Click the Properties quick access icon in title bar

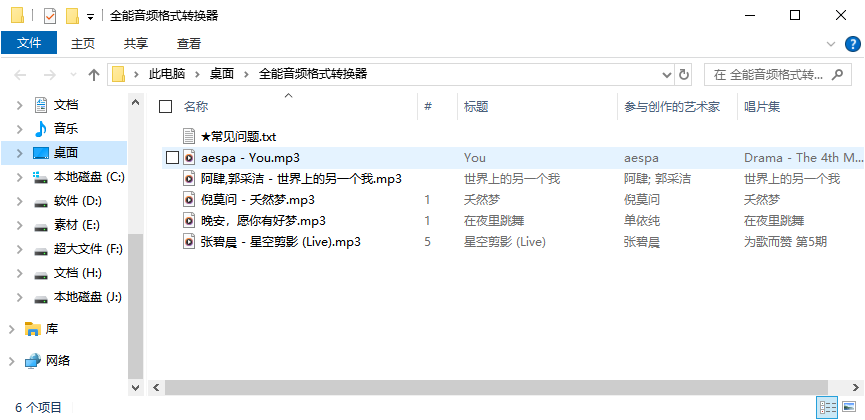coord(50,15)
